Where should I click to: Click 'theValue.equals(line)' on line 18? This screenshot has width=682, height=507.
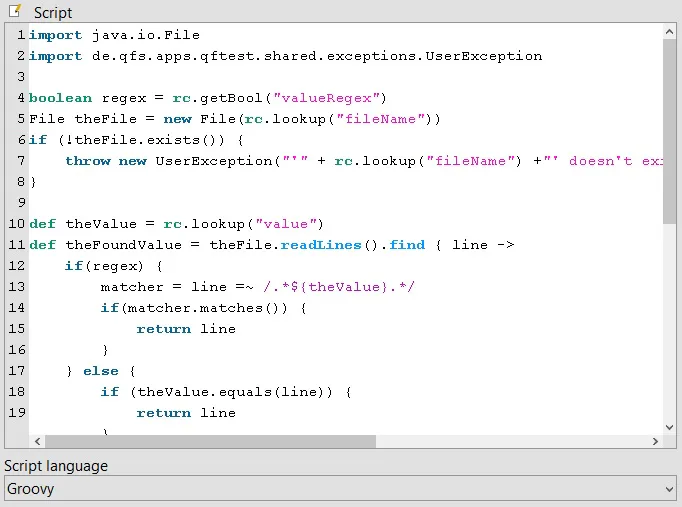coord(234,392)
